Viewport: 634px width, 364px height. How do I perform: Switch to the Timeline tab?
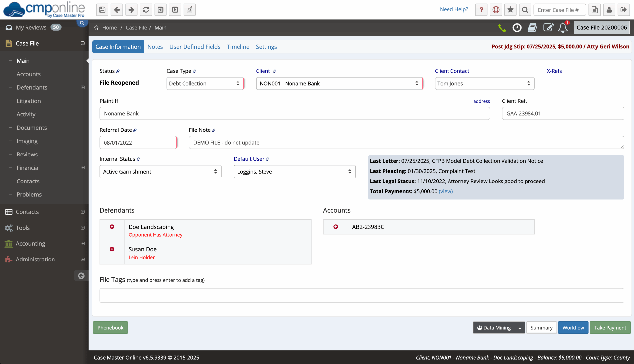coord(238,47)
